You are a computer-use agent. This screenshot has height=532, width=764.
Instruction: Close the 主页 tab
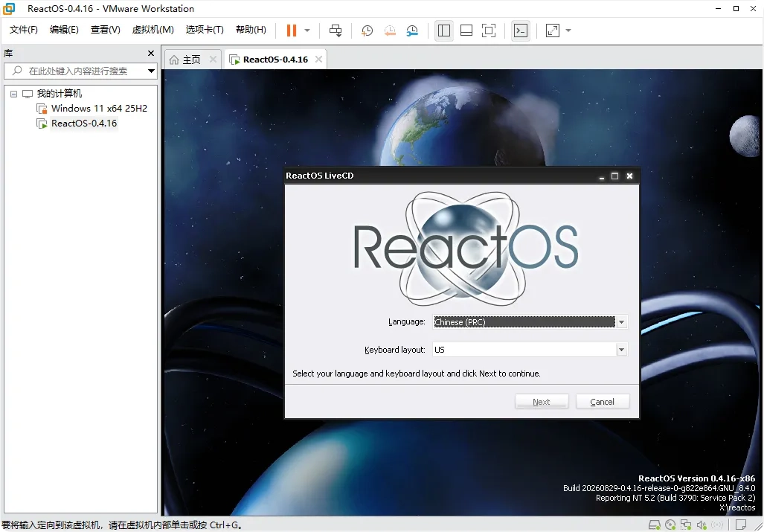pos(213,59)
